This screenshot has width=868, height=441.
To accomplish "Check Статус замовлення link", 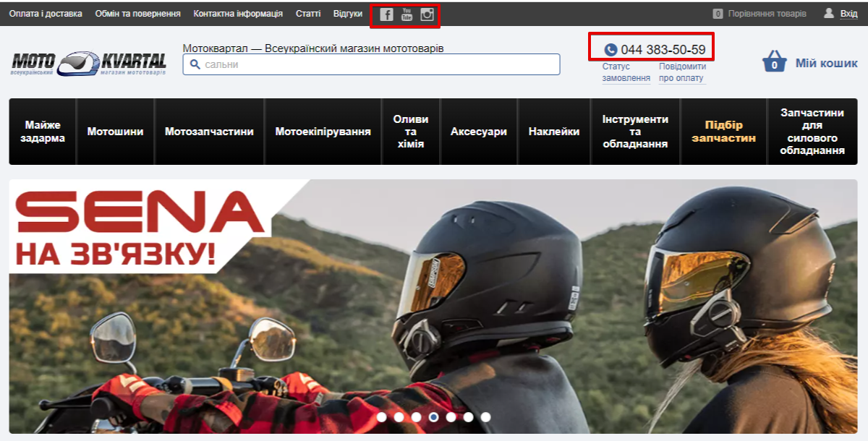I will pos(626,72).
